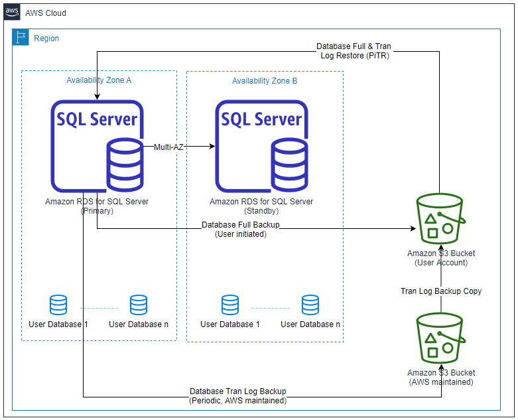Screen dimensions: 518x420
Task: Click the Availability Zone B heading
Action: pos(265,81)
